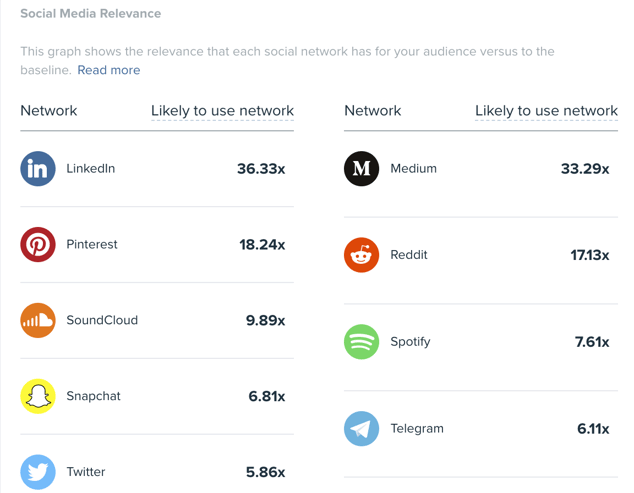
Task: Click the Twitter bird icon
Action: click(38, 472)
